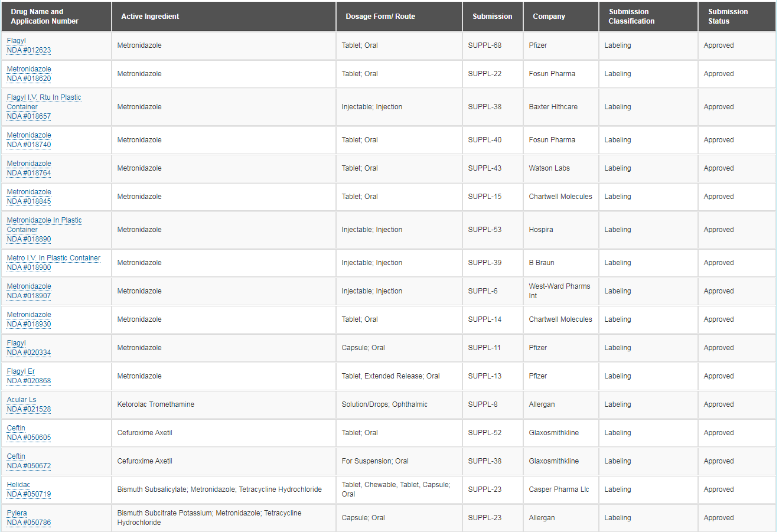Click the Flagyl link above NDA #012623

click(17, 41)
